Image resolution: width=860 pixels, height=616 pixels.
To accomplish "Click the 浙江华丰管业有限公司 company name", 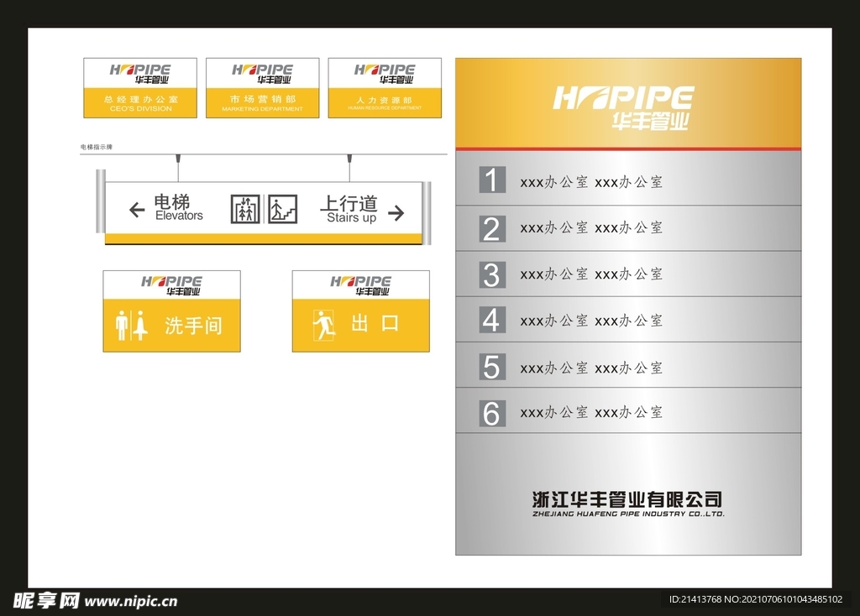I will click(627, 499).
